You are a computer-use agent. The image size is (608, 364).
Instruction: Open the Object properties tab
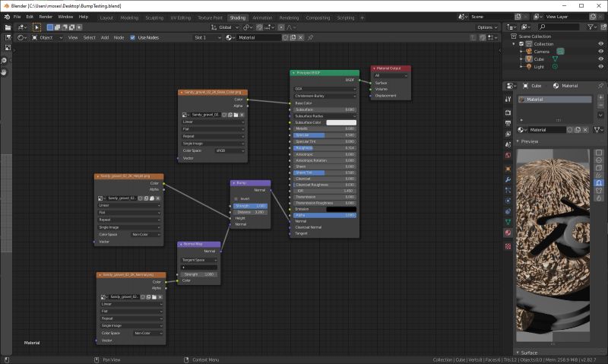(508, 169)
